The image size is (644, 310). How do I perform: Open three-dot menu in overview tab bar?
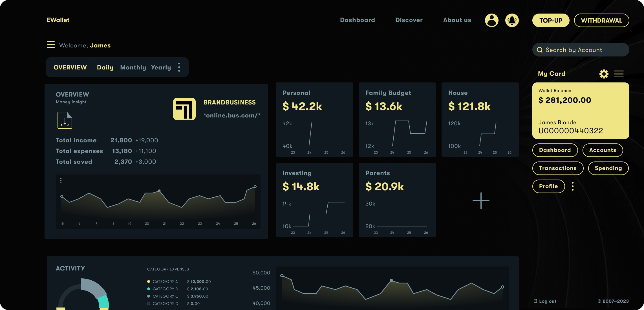pyautogui.click(x=179, y=67)
